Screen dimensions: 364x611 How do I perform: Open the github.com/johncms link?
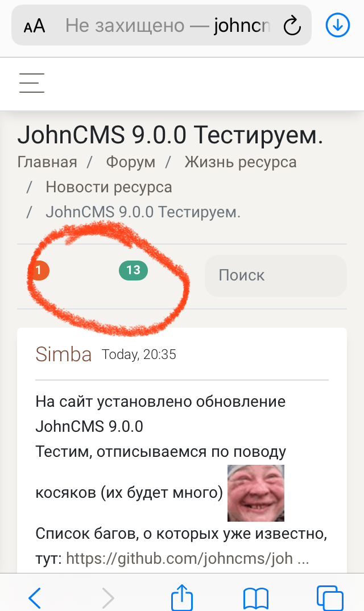(x=188, y=559)
